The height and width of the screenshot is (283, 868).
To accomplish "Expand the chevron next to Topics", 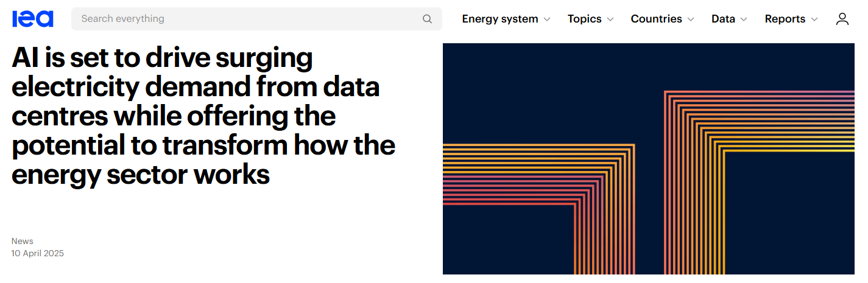I will pos(610,19).
